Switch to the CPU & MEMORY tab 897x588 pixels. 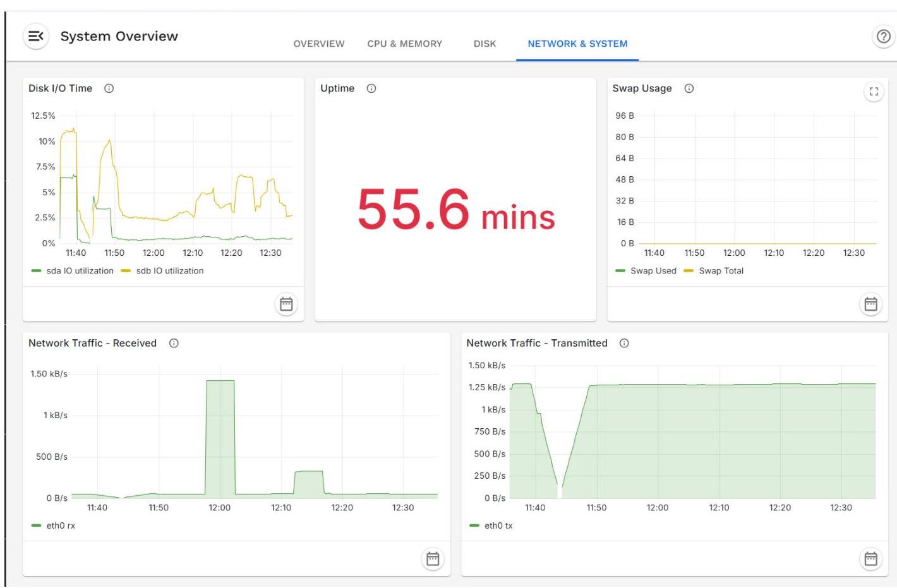pyautogui.click(x=405, y=44)
